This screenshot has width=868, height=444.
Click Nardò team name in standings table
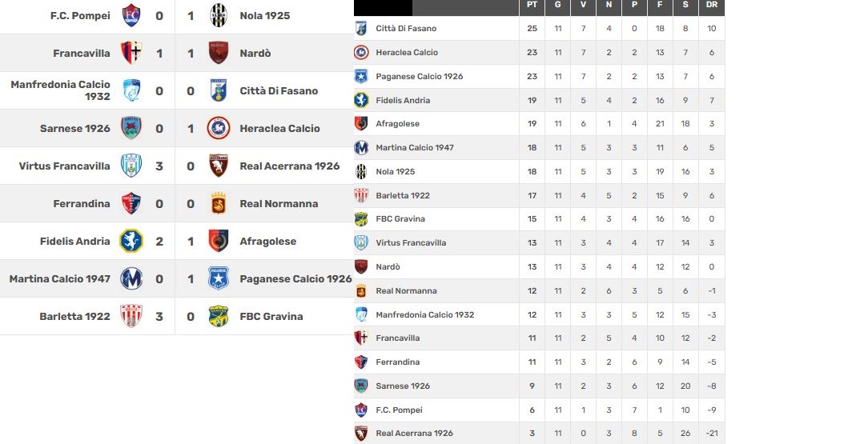tap(388, 267)
